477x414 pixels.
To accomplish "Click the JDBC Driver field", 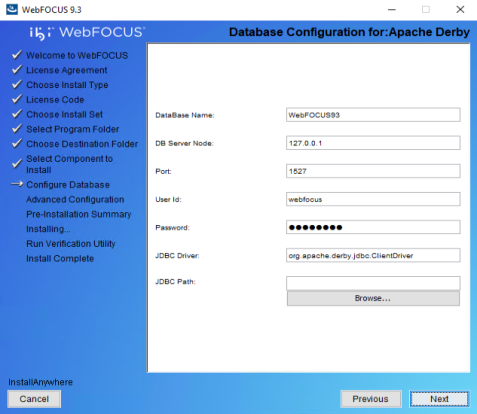I will (373, 255).
